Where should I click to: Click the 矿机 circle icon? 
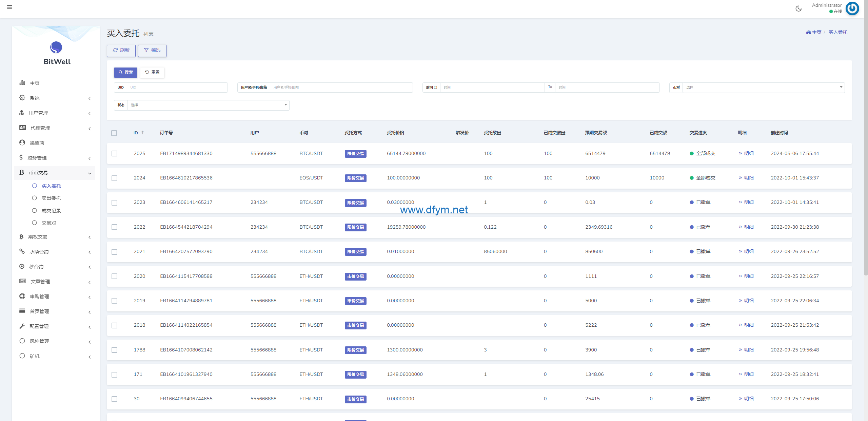22,356
